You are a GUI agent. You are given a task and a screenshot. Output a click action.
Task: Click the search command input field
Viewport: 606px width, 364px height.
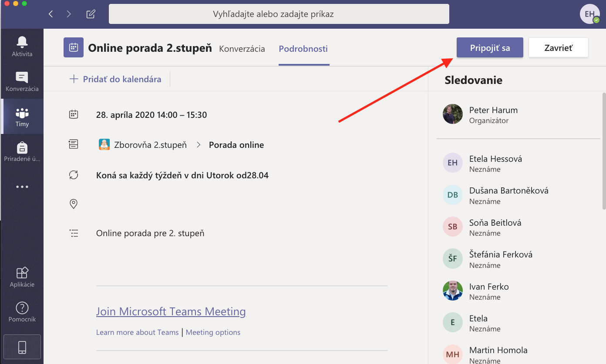click(x=279, y=14)
